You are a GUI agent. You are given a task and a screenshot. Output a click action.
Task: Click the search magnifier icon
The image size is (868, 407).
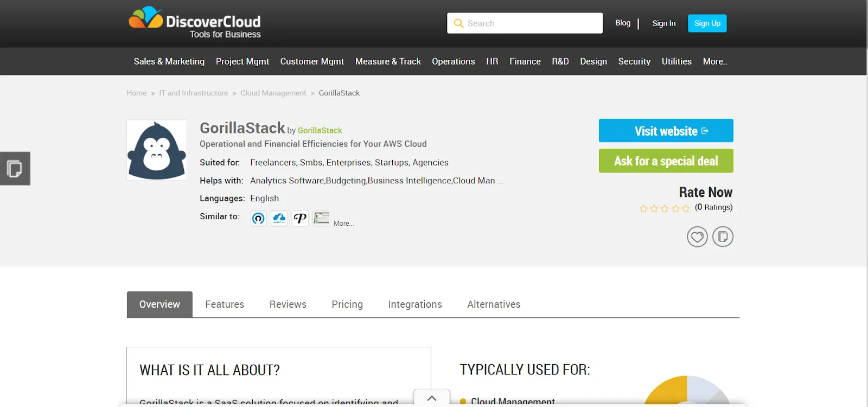coord(458,23)
